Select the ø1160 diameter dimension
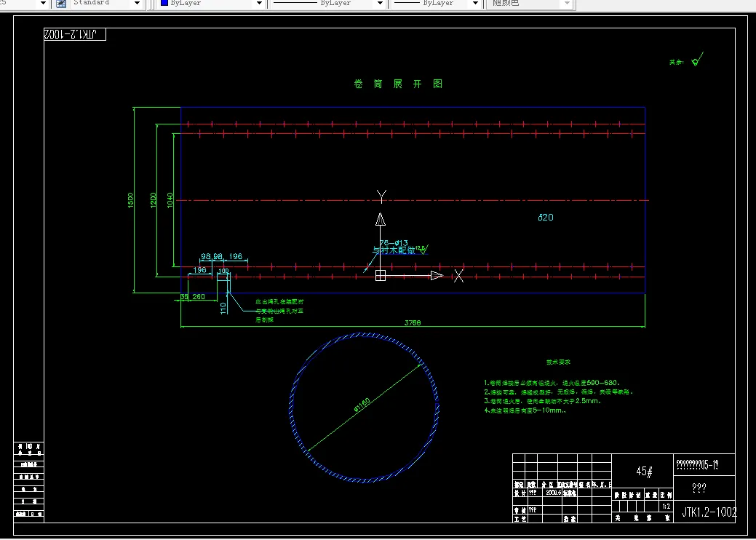 (362, 405)
